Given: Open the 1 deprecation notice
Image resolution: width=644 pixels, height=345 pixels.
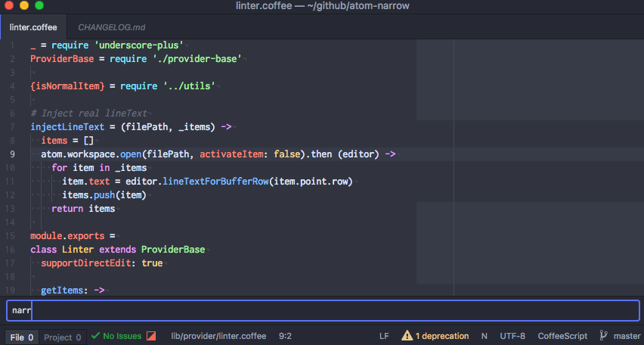Looking at the screenshot, I should coord(442,336).
